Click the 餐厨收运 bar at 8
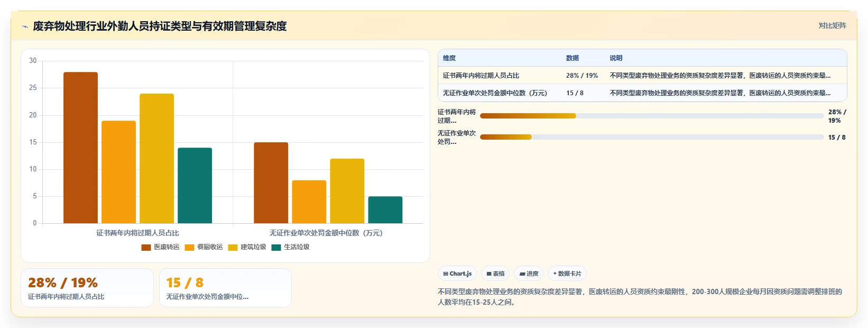The height and width of the screenshot is (328, 868). pyautogui.click(x=309, y=202)
